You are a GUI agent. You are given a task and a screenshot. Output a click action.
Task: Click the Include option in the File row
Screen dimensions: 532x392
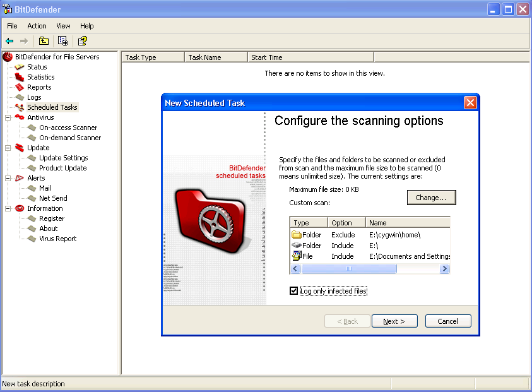[342, 256]
